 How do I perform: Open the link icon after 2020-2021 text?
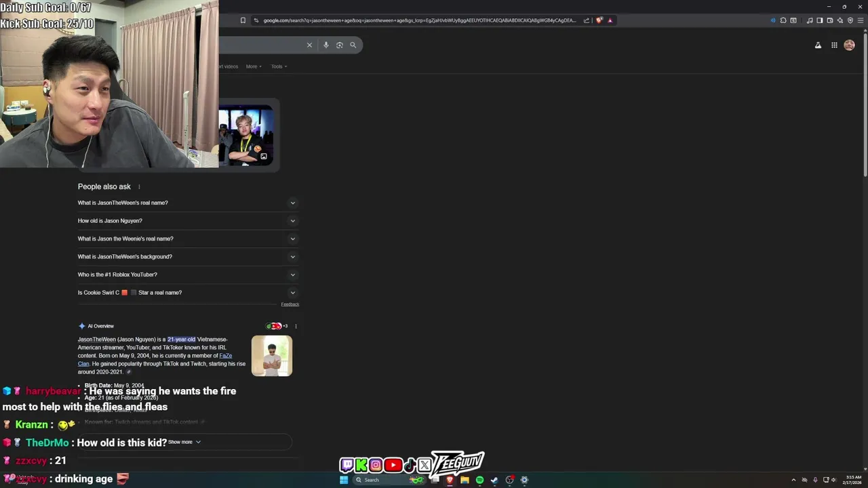pos(129,372)
